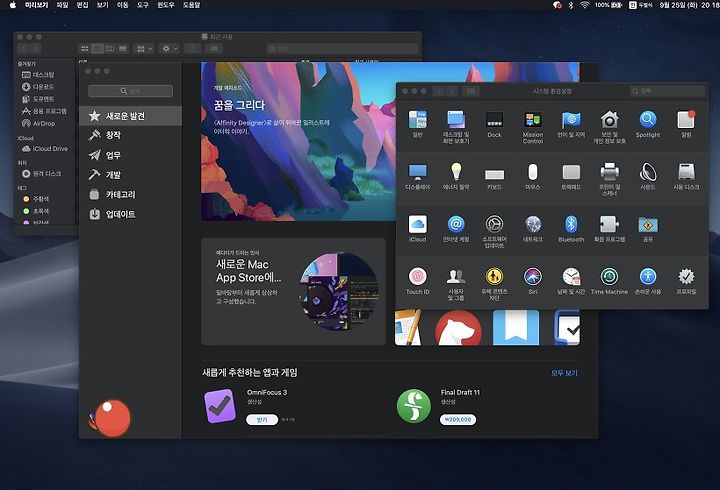Select AirDrop in Finder sidebar
Image resolution: width=720 pixels, height=490 pixels.
(44, 123)
